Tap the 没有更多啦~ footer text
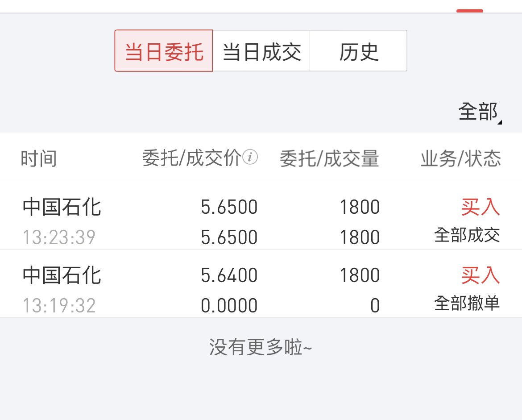The height and width of the screenshot is (420, 522). tap(261, 347)
